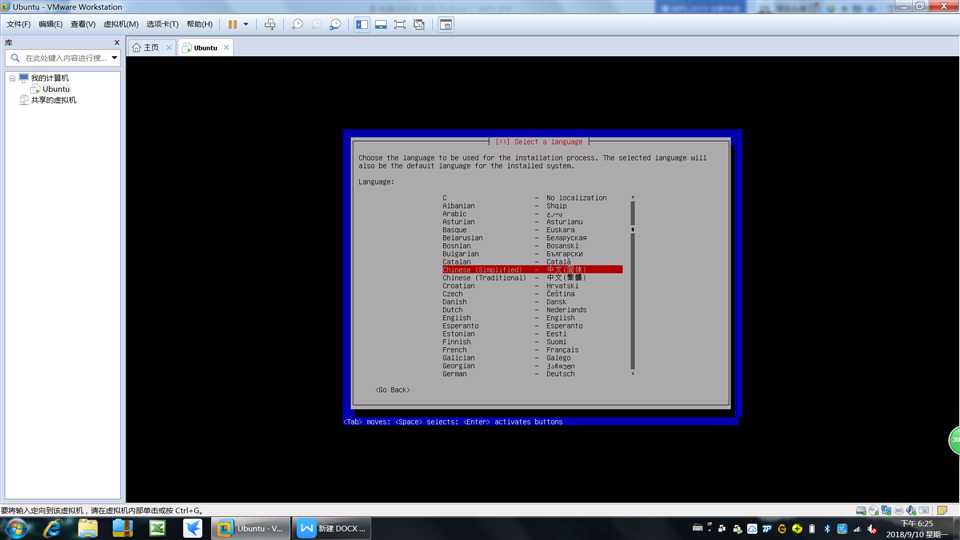This screenshot has height=540, width=960.
Task: Click the battery tray icon
Action: (x=812, y=528)
